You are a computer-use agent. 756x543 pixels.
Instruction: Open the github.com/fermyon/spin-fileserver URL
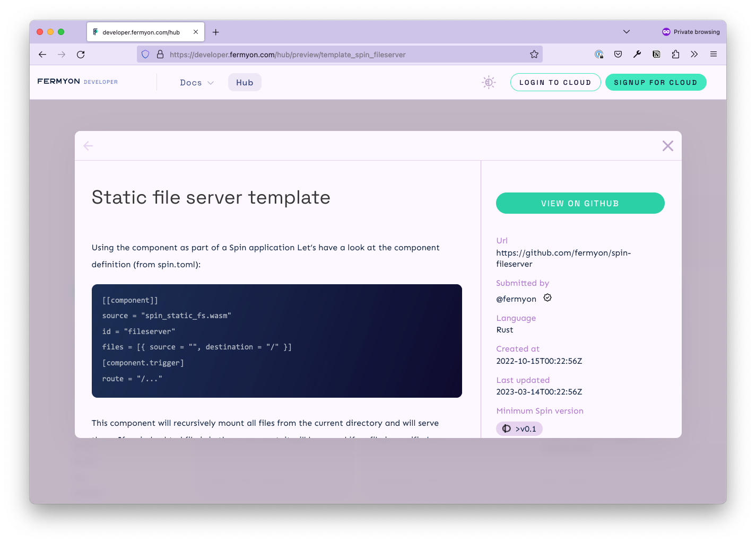click(563, 258)
